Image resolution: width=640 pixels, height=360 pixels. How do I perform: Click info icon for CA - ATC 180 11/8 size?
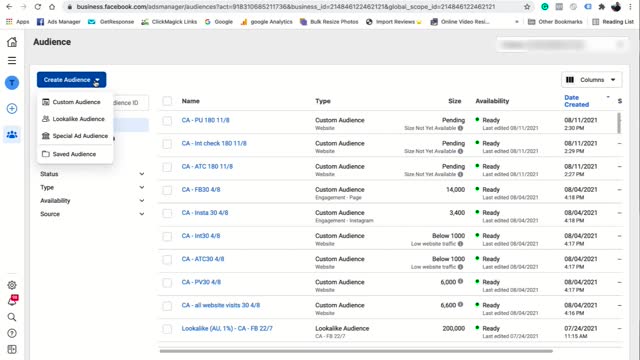point(460,174)
